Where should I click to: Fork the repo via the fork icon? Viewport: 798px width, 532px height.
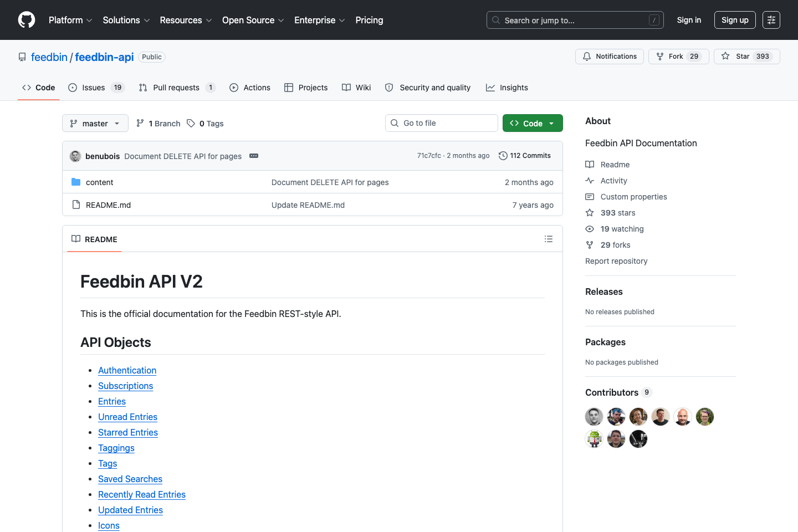click(x=660, y=56)
